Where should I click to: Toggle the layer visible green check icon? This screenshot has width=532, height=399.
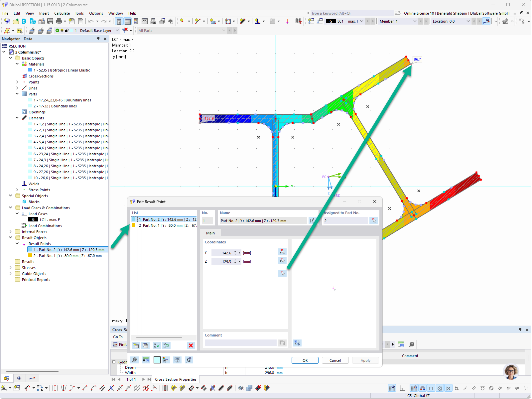coord(58,30)
